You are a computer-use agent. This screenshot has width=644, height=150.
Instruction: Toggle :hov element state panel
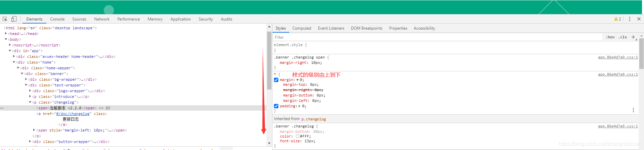(610, 37)
